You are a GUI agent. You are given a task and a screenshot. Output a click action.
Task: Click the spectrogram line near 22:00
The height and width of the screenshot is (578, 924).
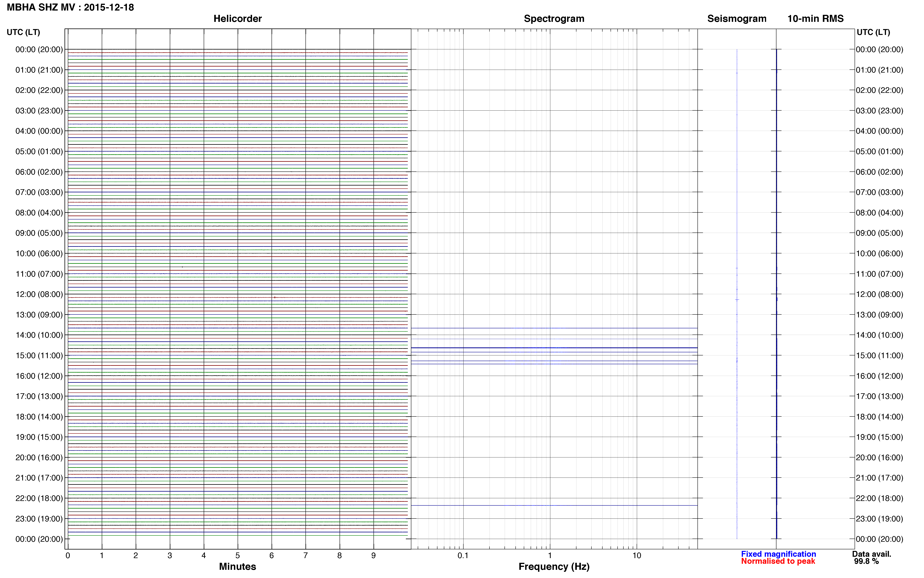point(554,506)
